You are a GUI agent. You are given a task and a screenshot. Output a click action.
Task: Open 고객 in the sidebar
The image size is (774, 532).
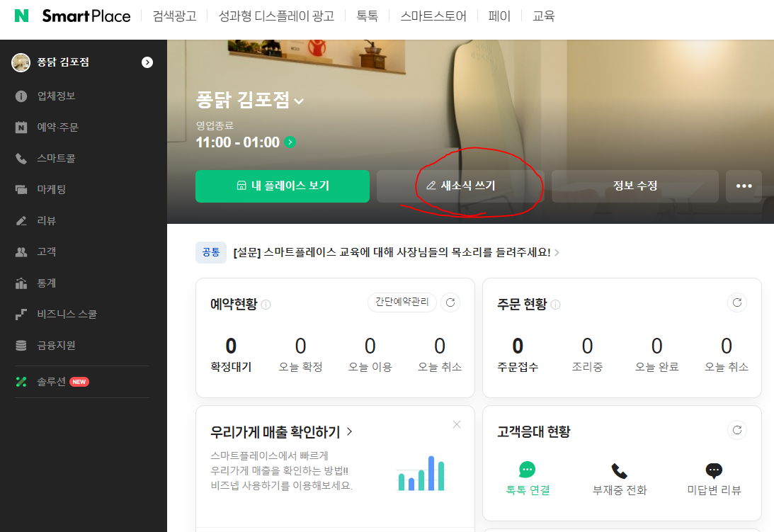[x=47, y=251]
